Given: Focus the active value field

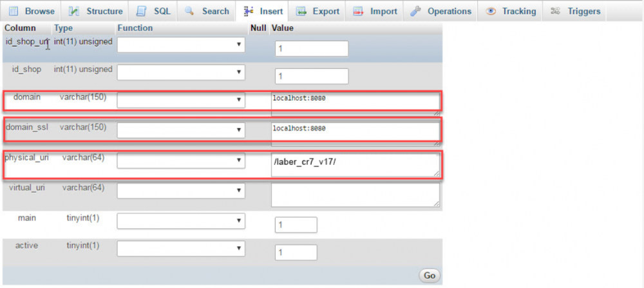Looking at the screenshot, I should 296,253.
